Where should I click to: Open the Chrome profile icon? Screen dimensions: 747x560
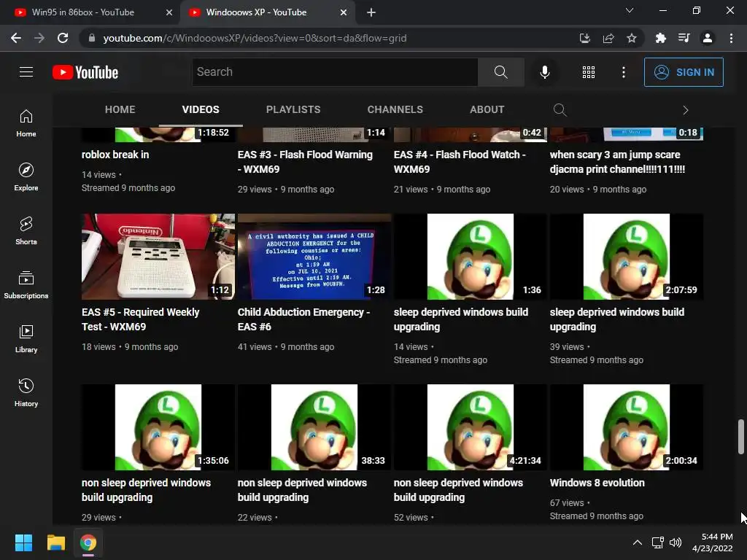tap(708, 38)
